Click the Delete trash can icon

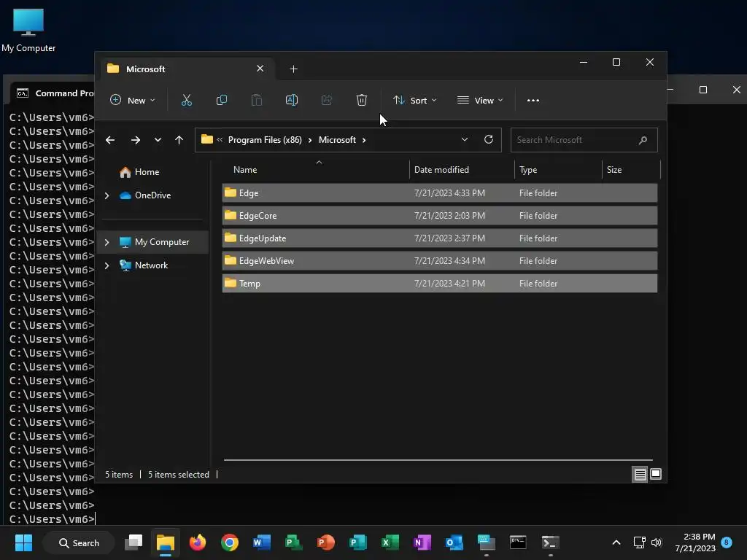pos(362,101)
